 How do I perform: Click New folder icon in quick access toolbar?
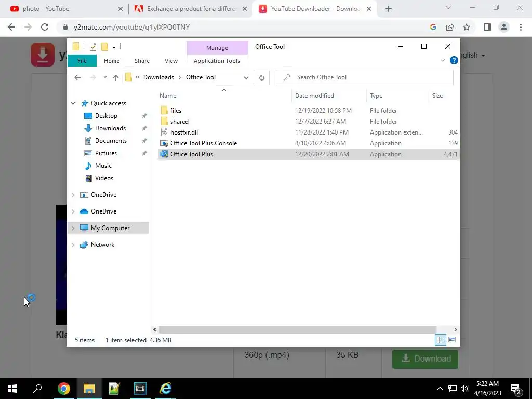[104, 47]
